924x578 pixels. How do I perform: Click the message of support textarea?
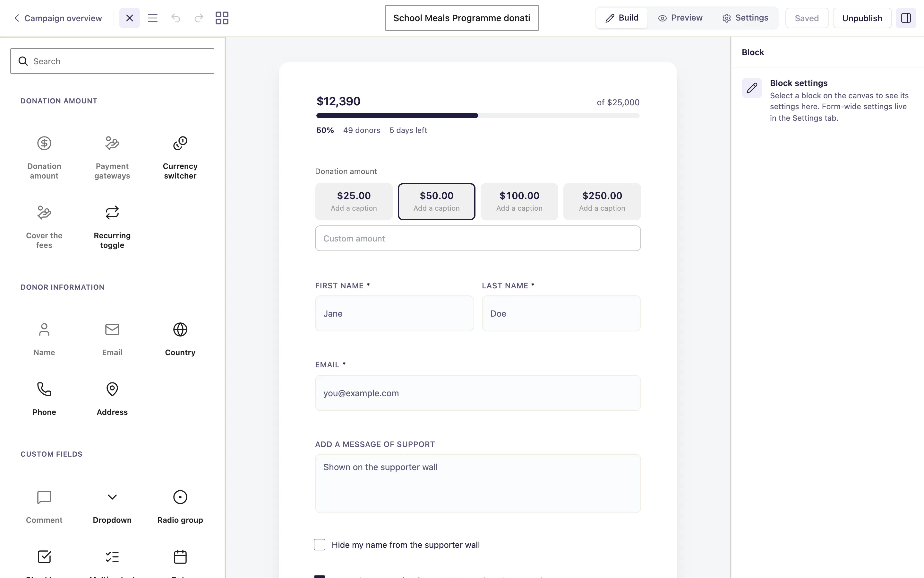tap(478, 484)
